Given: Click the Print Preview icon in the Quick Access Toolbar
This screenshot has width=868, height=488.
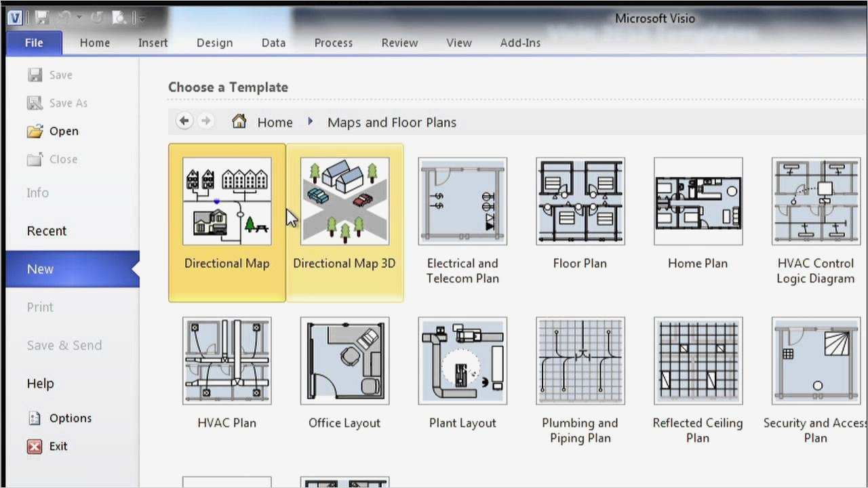Looking at the screenshot, I should (x=119, y=17).
